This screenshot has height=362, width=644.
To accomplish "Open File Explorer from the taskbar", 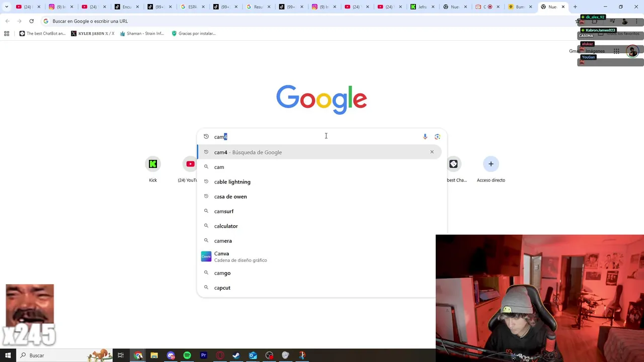I will [x=154, y=355].
